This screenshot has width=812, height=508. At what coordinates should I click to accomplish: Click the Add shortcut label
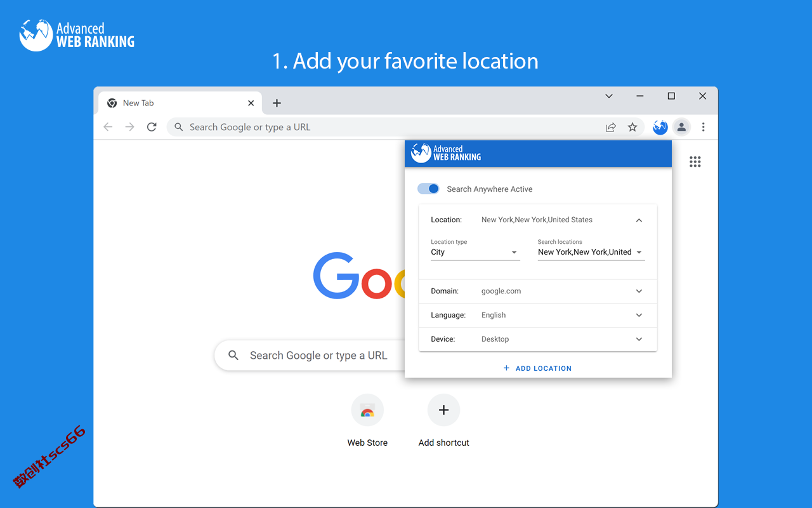(443, 443)
